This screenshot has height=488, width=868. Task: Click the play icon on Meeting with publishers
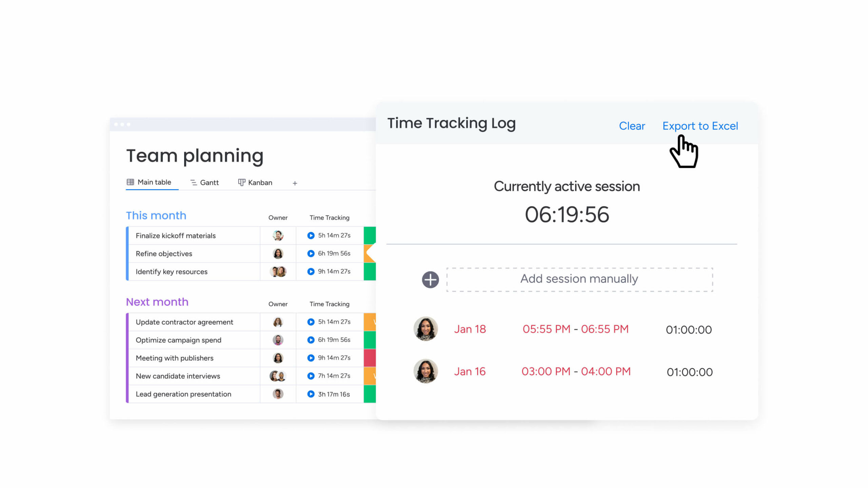[311, 358]
